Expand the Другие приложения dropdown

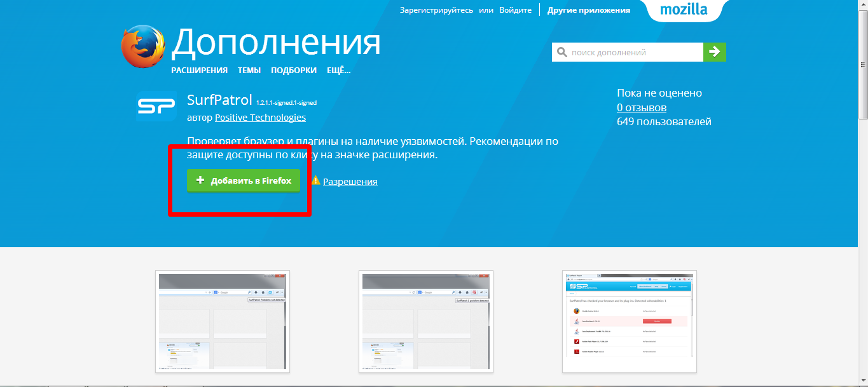point(588,10)
